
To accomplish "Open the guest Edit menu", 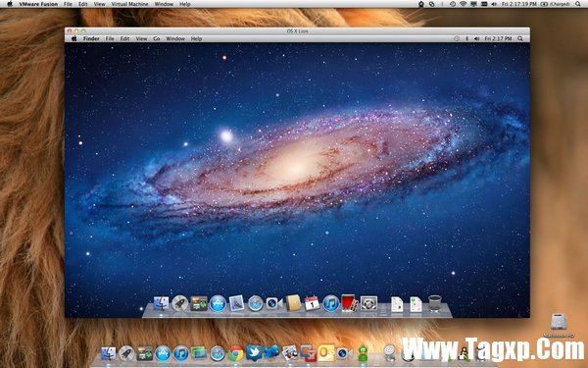I will pos(124,38).
